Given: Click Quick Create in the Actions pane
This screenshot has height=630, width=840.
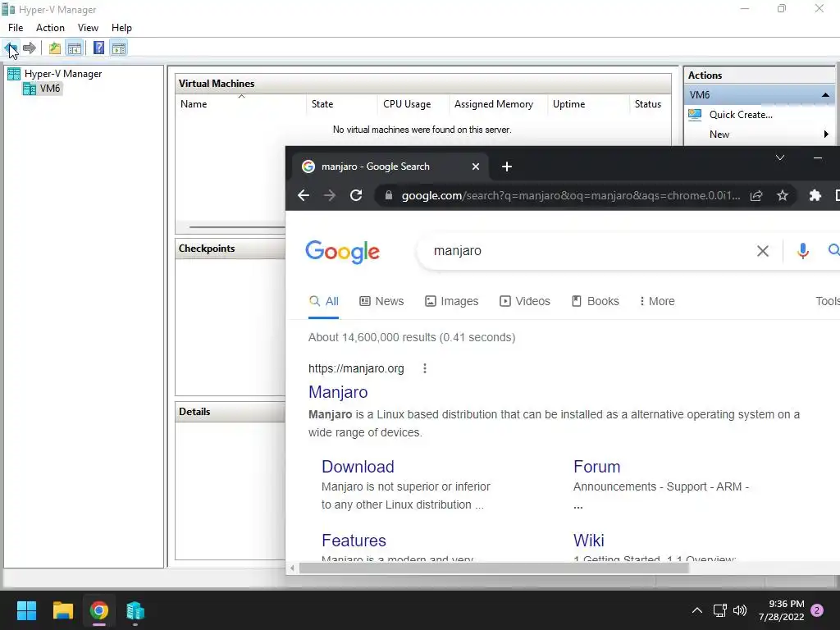Looking at the screenshot, I should tap(741, 115).
